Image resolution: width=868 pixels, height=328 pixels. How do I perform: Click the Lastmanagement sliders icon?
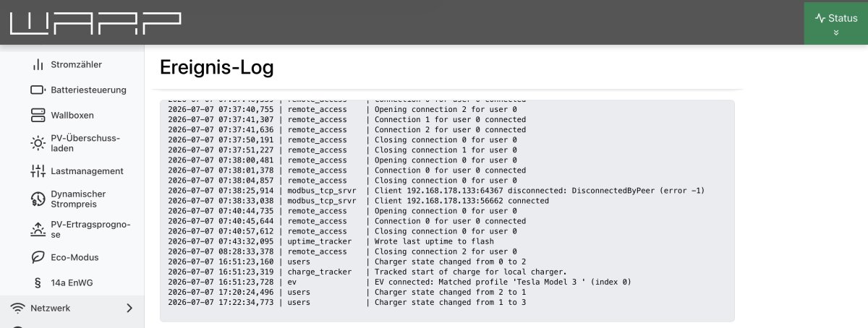tap(38, 171)
